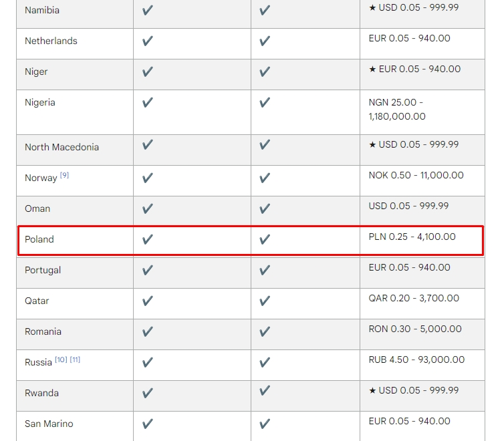Select second checkmark in the Qatar row

click(265, 301)
